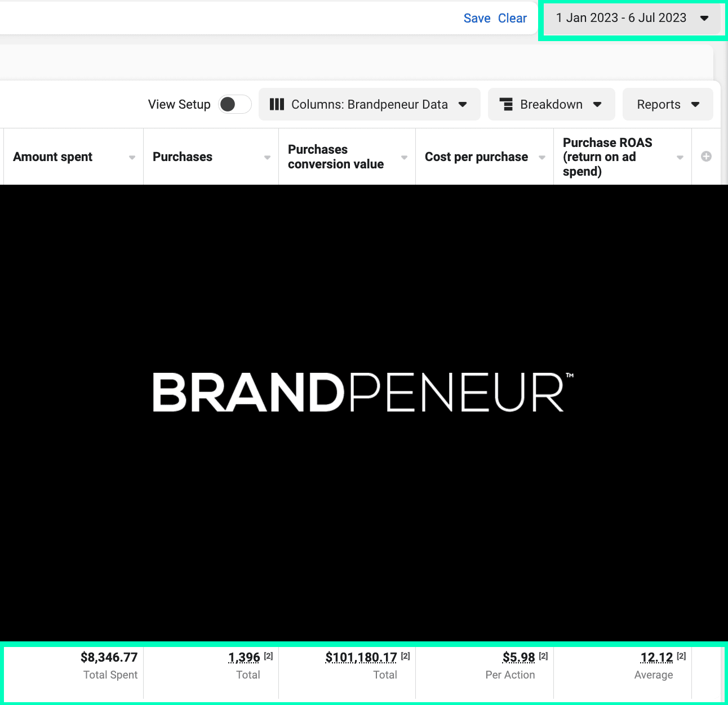The image size is (728, 705).
Task: Open Purchases conversion value column arrow
Action: click(x=404, y=157)
